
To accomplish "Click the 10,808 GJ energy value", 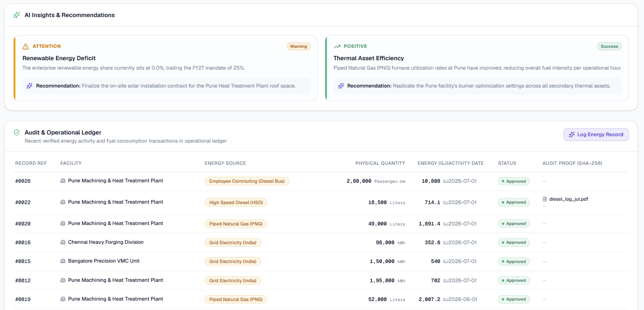I will [435, 181].
